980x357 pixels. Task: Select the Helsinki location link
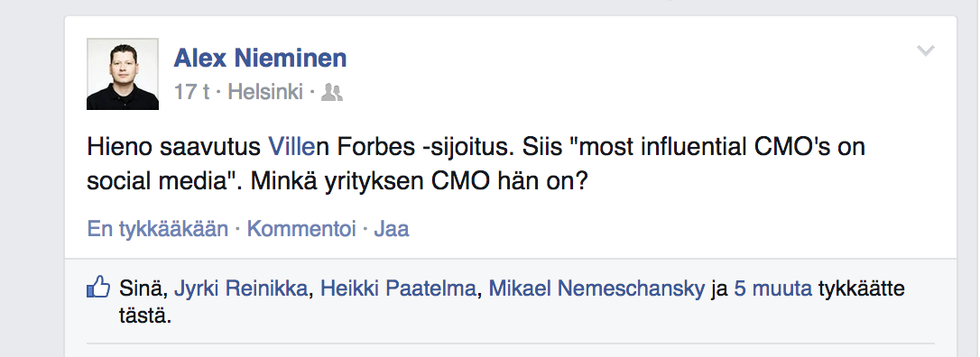click(265, 92)
